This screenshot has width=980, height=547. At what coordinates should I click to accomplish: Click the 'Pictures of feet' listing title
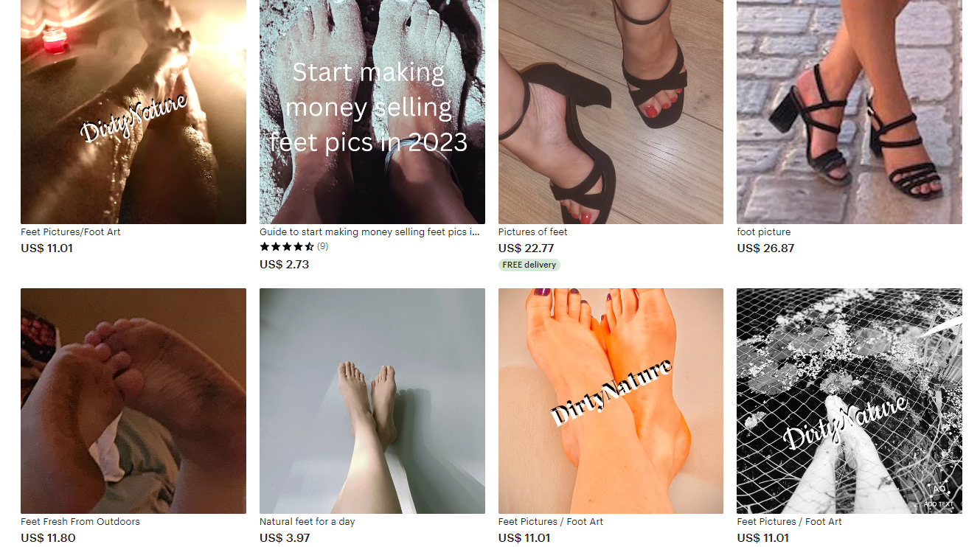[533, 232]
